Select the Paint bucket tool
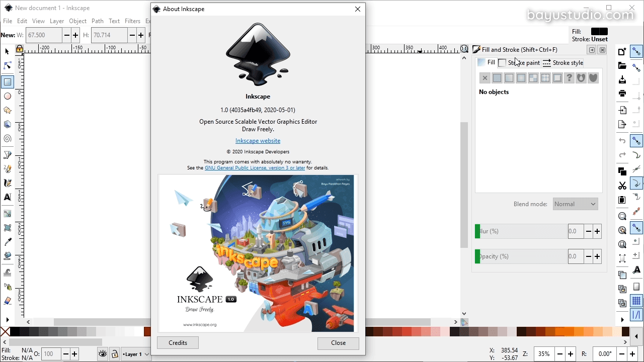644x362 pixels. [7, 256]
